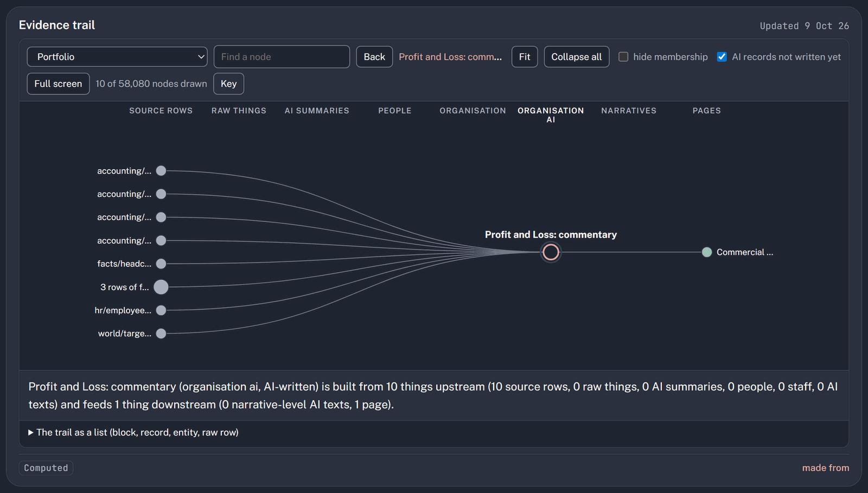
Task: Select the Profit and Loss commentary node
Action: tap(551, 252)
